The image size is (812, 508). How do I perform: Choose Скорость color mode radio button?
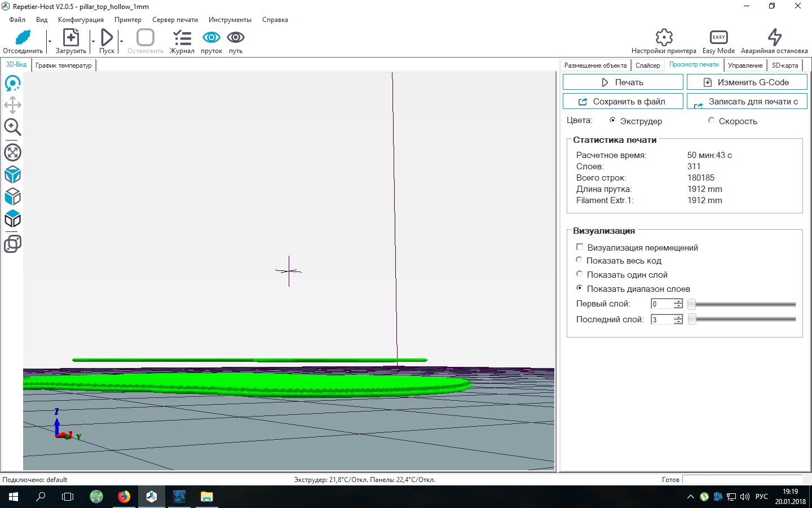click(x=711, y=121)
